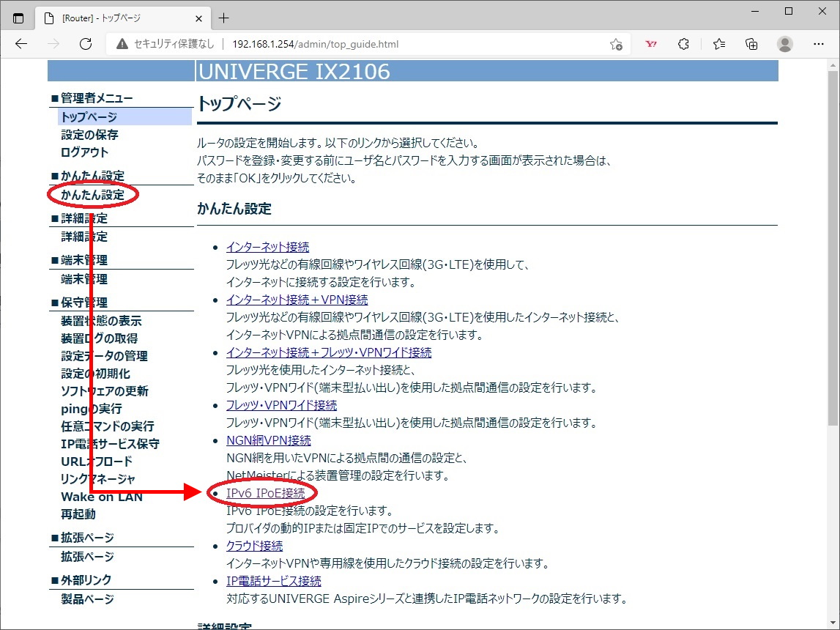Open the Yahoo extension icon
840x630 pixels.
(651, 44)
